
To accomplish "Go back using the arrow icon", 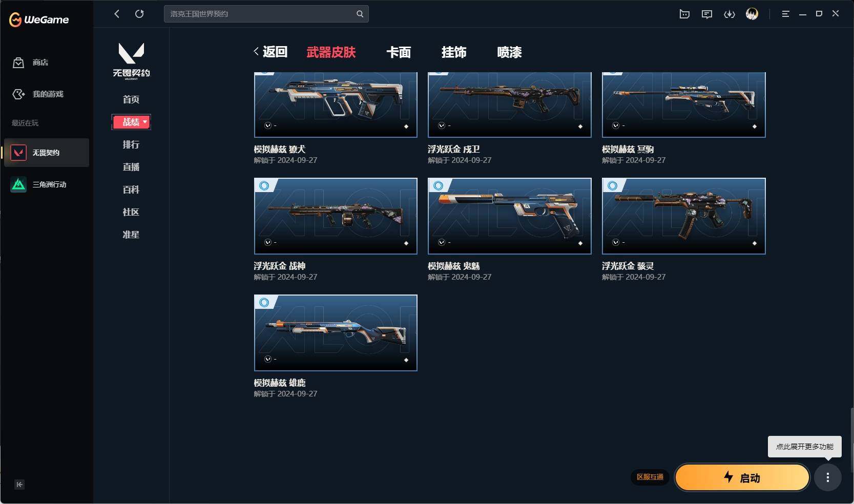I will click(x=117, y=14).
